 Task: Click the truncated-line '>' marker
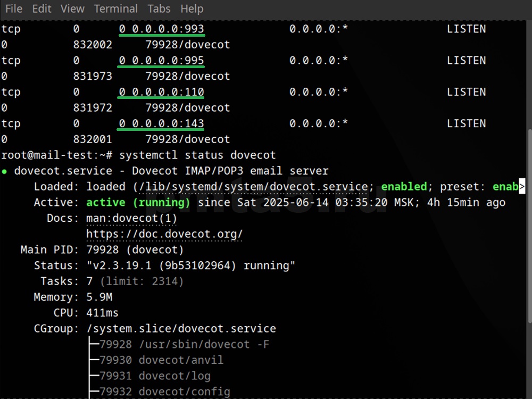pyautogui.click(x=522, y=187)
